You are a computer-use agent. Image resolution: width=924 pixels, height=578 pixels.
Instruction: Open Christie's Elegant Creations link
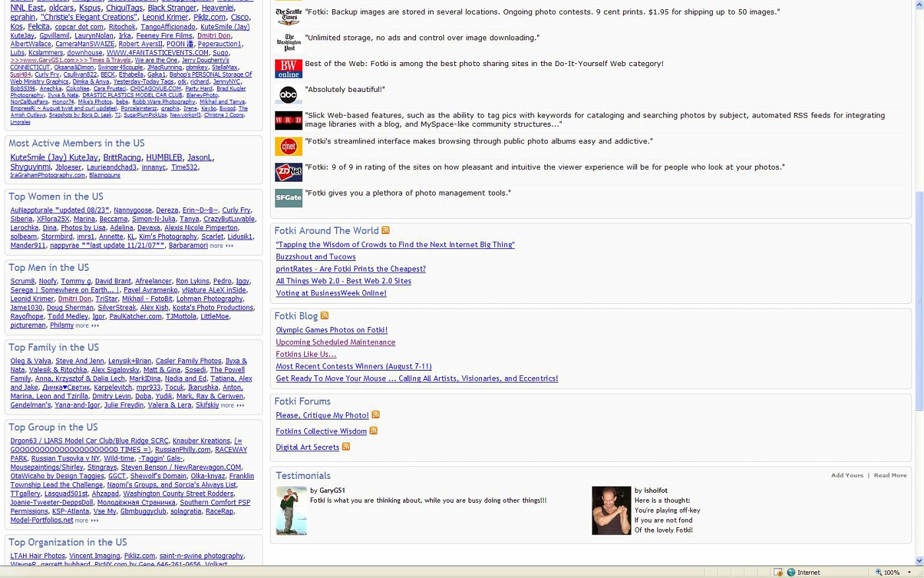[x=88, y=18]
